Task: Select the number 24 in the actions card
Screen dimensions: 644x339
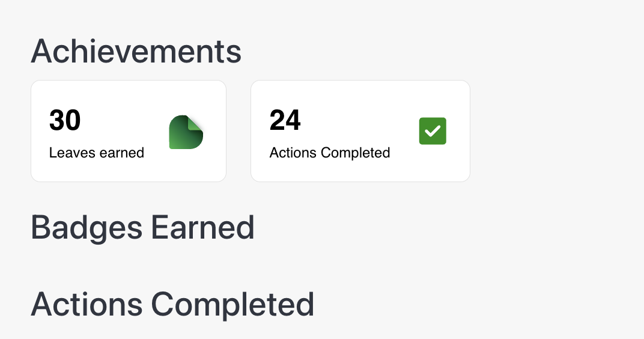Action: pyautogui.click(x=285, y=120)
